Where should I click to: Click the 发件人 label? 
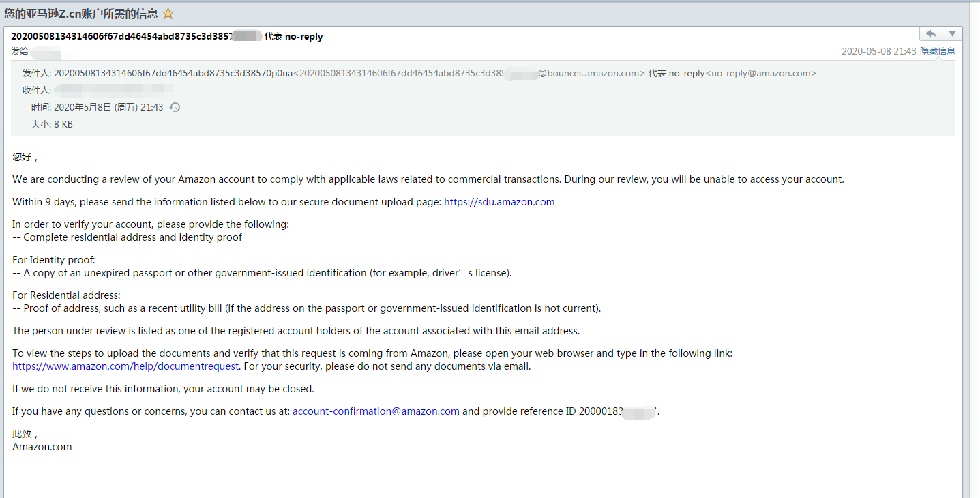[x=37, y=73]
